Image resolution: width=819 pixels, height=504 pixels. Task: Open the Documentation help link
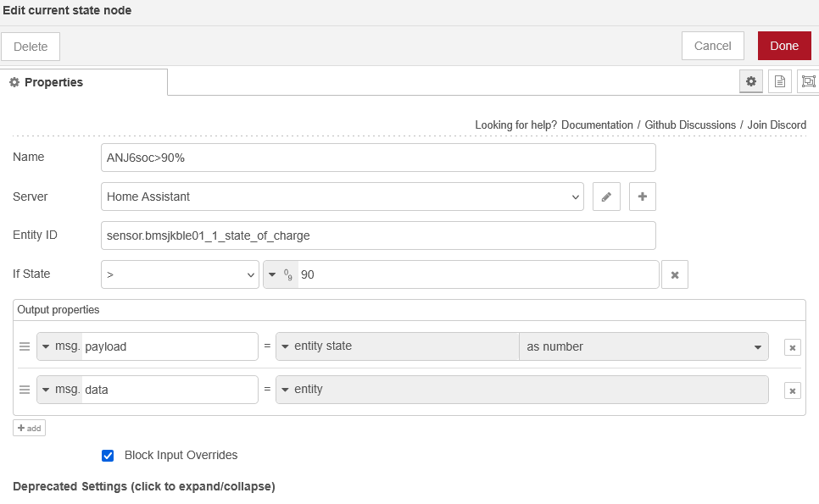pyautogui.click(x=597, y=125)
